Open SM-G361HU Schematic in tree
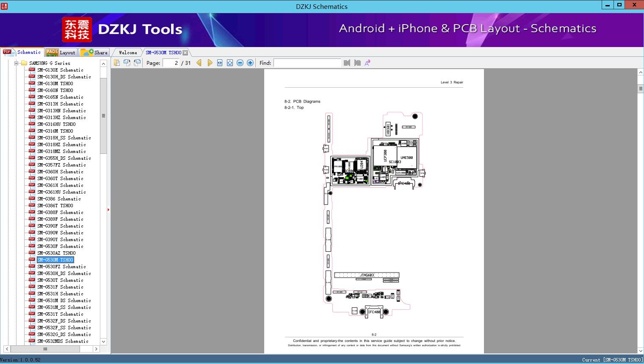 [61, 192]
